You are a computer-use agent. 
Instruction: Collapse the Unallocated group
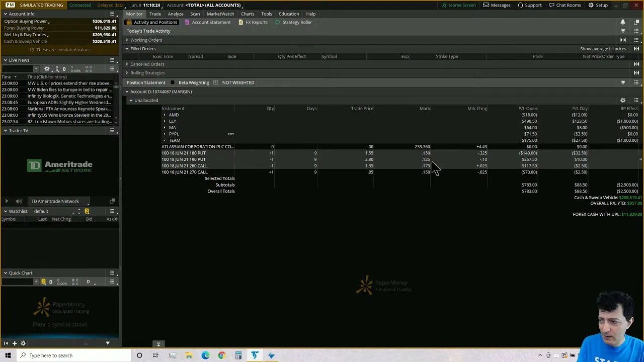(x=131, y=101)
